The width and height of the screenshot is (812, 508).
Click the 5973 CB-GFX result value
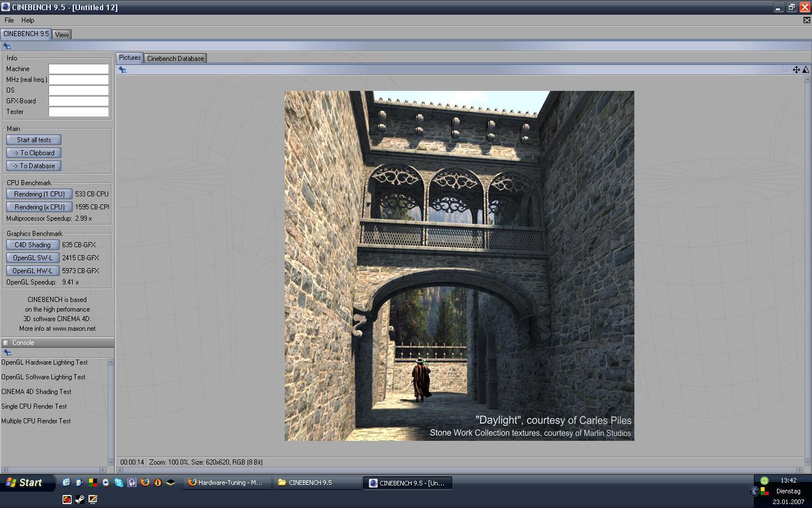coord(81,271)
